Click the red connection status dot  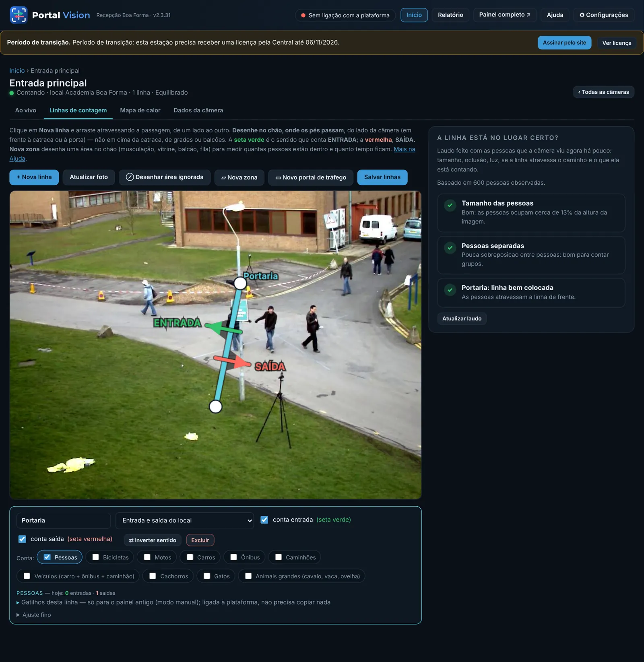point(303,15)
